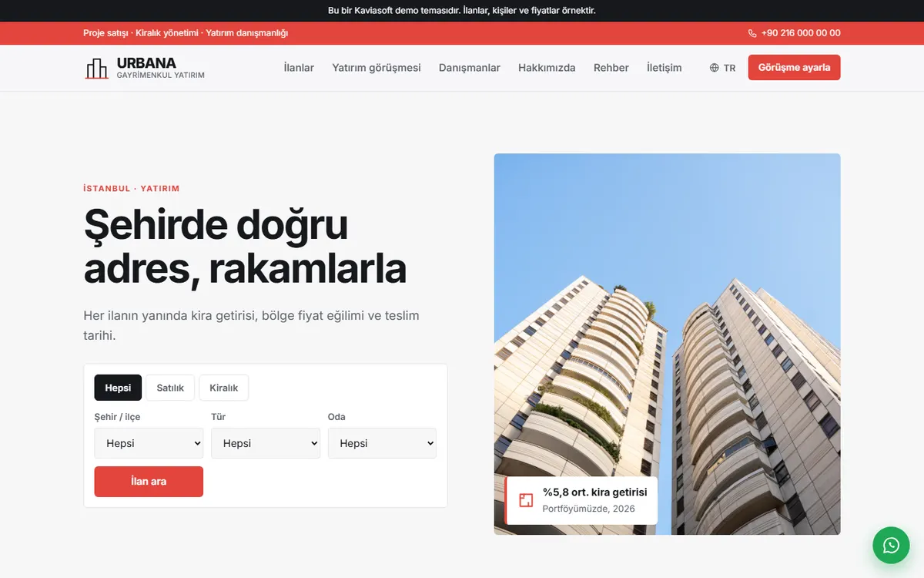
Task: Click the '%5,8 ort. kira getirisi' text
Action: pyautogui.click(x=594, y=492)
